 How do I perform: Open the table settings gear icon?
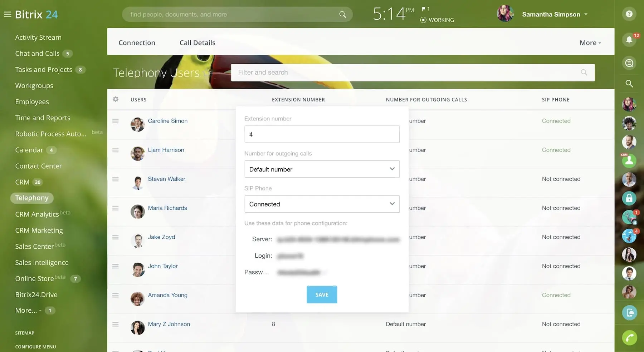point(116,99)
